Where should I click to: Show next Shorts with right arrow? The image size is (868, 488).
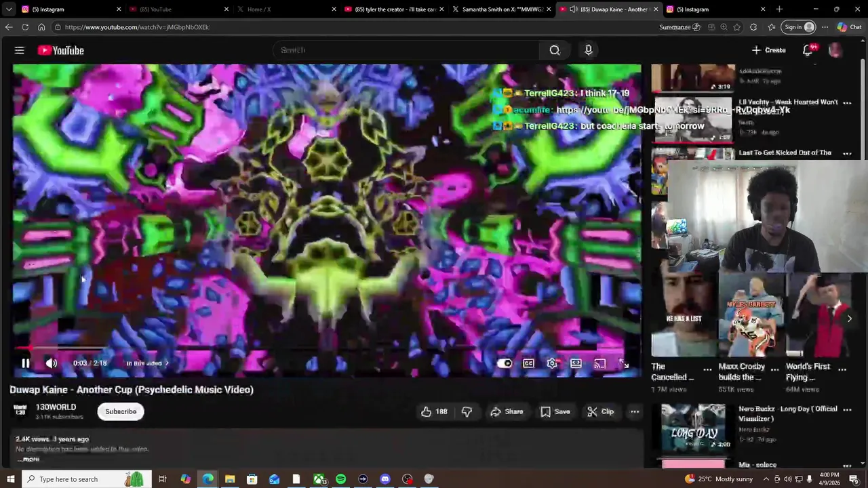tap(849, 319)
